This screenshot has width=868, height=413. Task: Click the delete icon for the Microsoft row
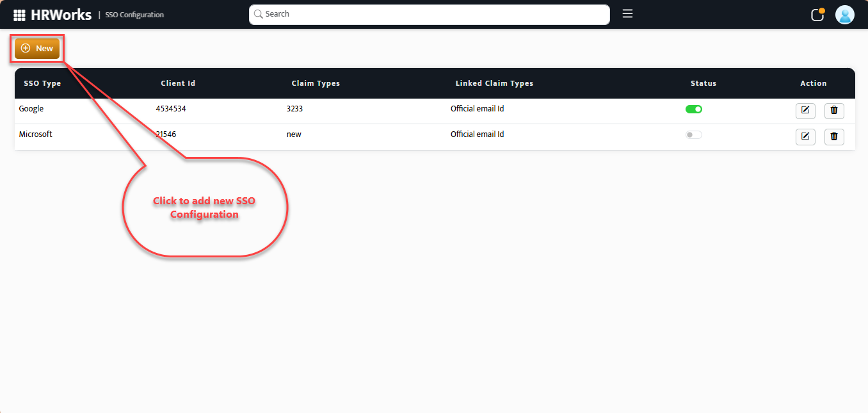834,136
